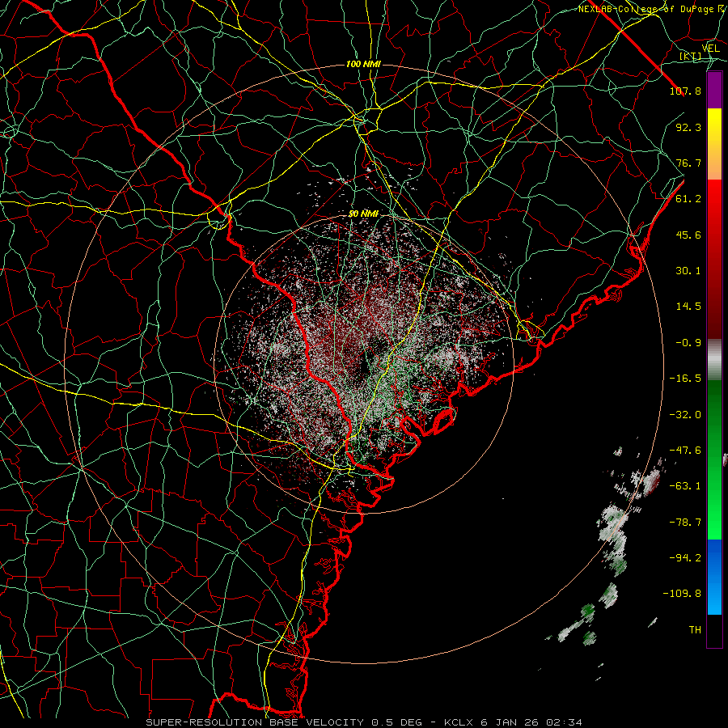Select the bright green segment near -78.7
This screenshot has width=728, height=728.
(714, 523)
